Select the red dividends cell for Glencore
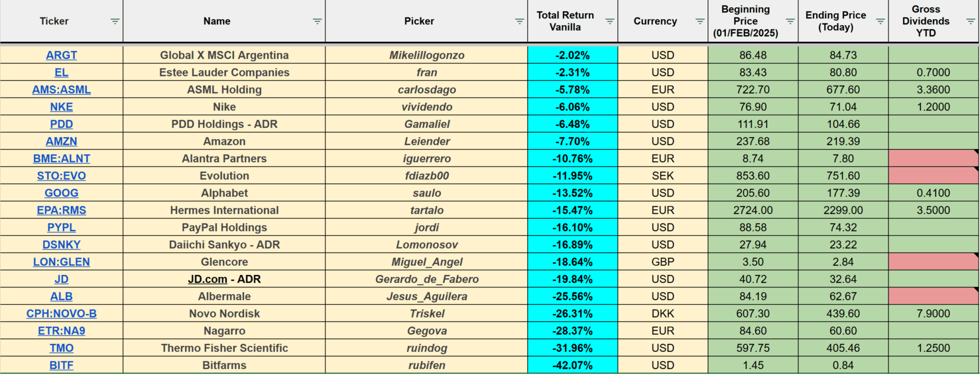The height and width of the screenshot is (375, 980). pos(934,262)
